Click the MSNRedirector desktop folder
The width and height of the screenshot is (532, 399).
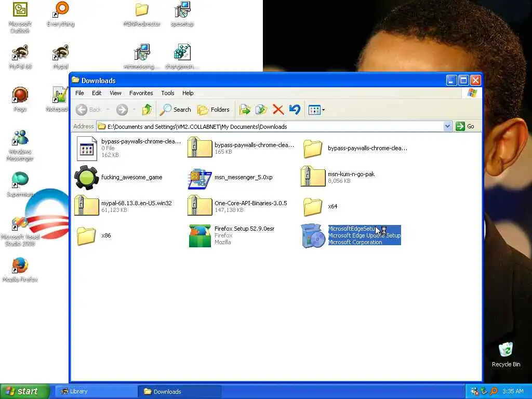click(142, 9)
